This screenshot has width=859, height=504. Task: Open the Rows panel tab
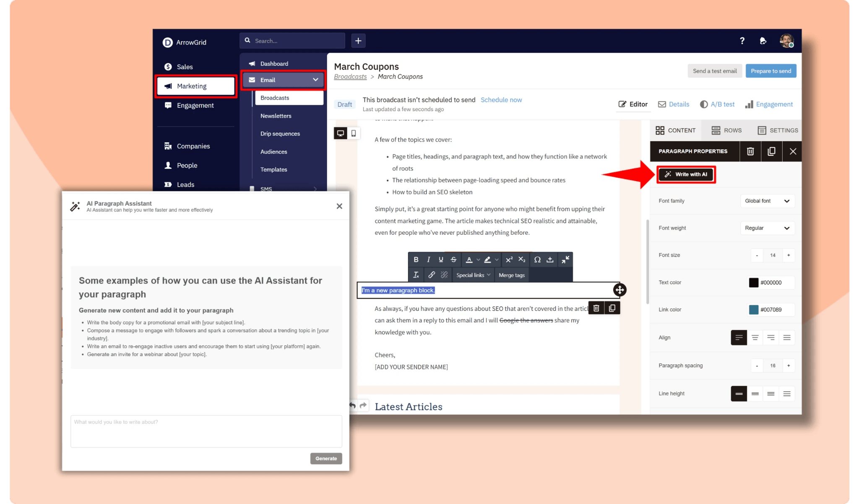726,130
